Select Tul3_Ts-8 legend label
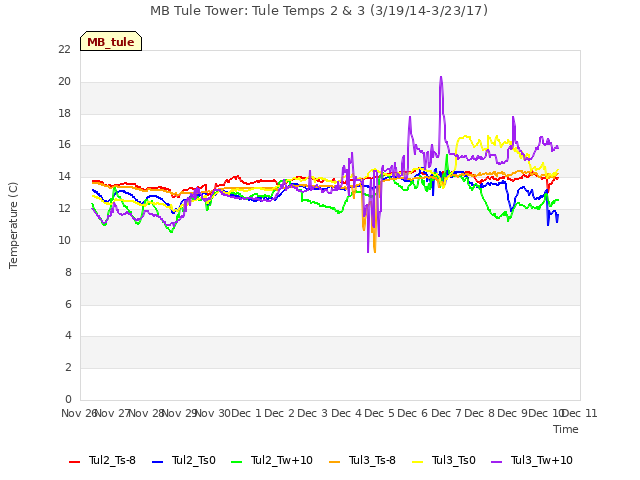Image resolution: width=640 pixels, height=480 pixels. (372, 460)
